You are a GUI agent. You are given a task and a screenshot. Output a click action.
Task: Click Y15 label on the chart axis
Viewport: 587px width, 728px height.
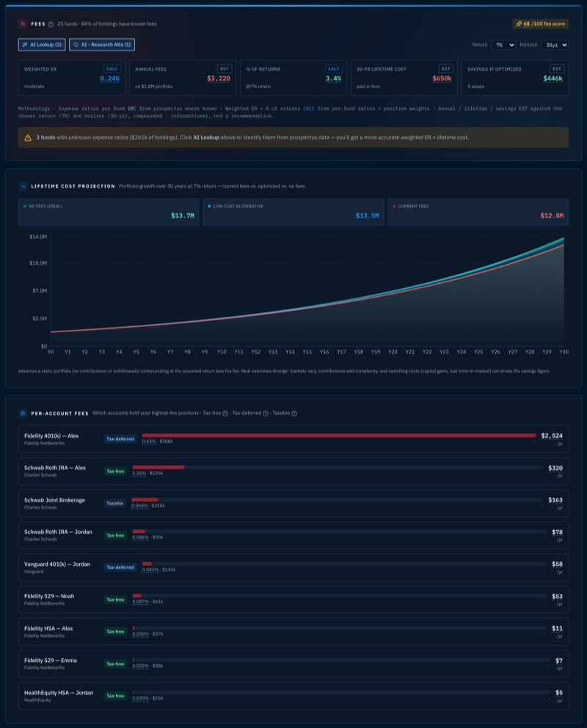pyautogui.click(x=307, y=352)
